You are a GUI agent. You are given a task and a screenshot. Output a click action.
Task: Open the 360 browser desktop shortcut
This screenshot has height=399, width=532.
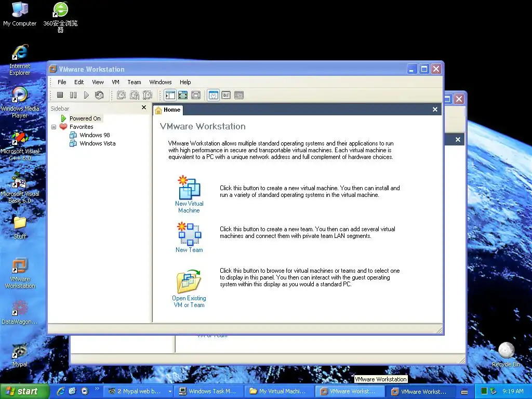[60, 17]
